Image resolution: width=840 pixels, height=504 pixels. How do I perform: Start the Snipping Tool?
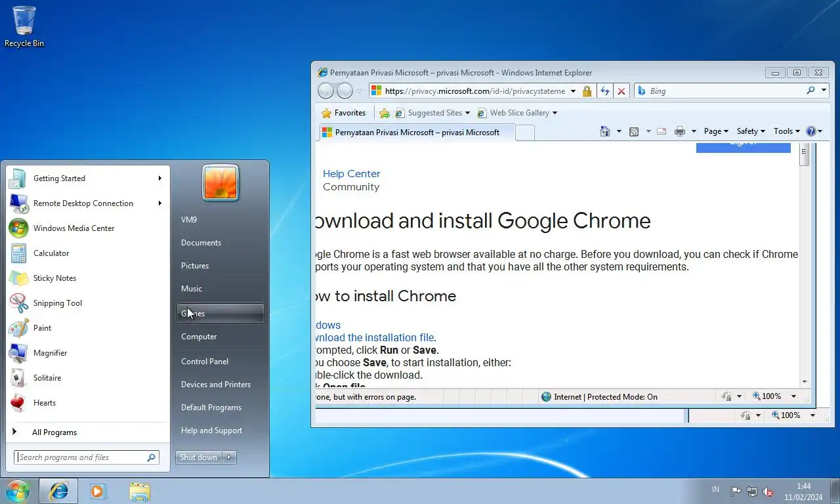pos(86,303)
